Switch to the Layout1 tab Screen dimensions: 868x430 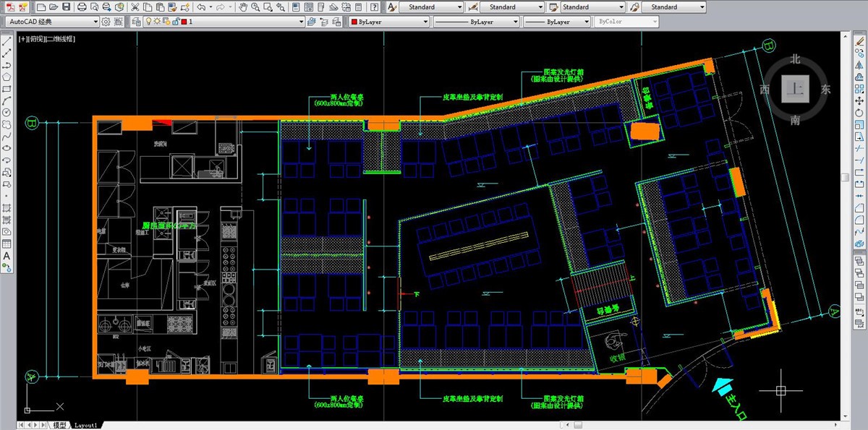pyautogui.click(x=85, y=426)
